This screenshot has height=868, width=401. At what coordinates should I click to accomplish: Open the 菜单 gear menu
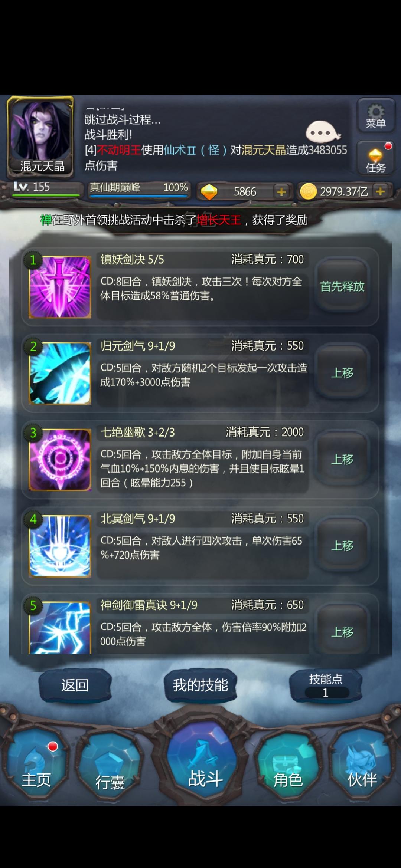click(x=376, y=116)
